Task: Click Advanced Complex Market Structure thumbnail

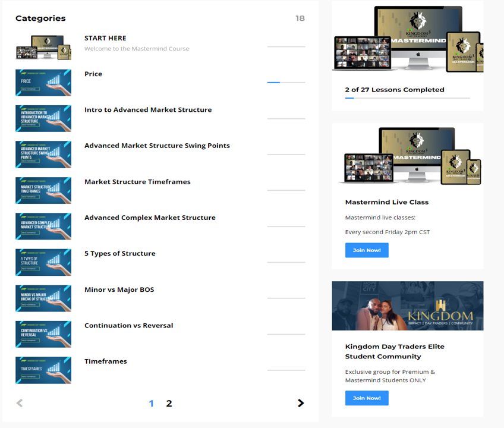Action: [x=43, y=226]
